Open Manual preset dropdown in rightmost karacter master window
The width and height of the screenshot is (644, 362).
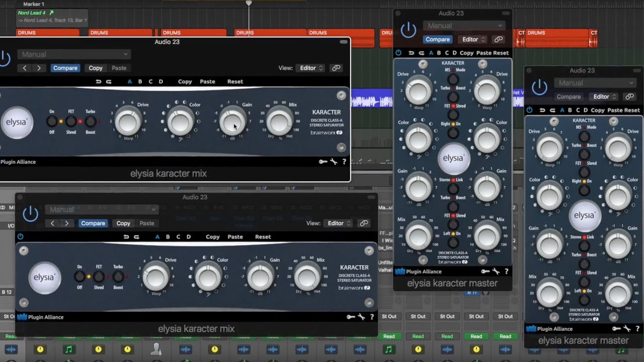tap(595, 83)
